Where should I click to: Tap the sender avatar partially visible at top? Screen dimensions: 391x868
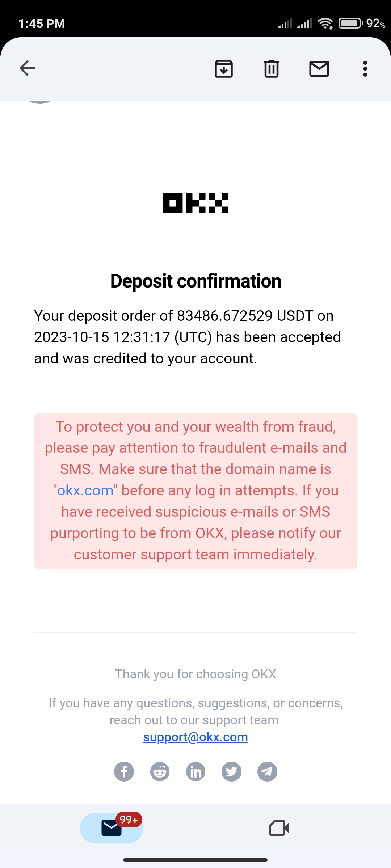click(40, 102)
